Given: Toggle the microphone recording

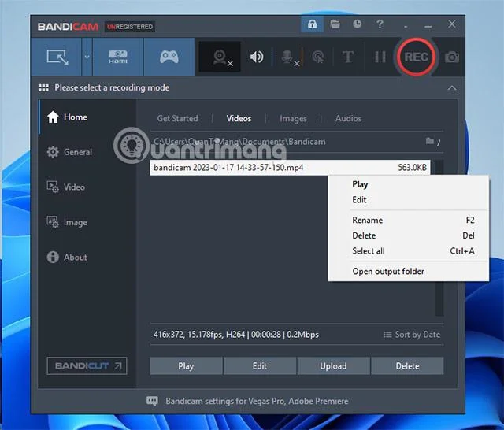Looking at the screenshot, I should coord(288,57).
